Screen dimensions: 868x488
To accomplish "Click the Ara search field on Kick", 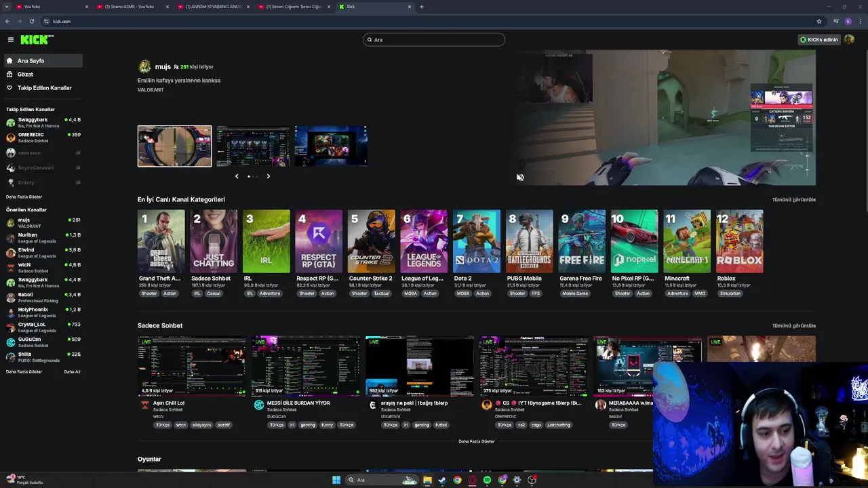I will pos(434,40).
